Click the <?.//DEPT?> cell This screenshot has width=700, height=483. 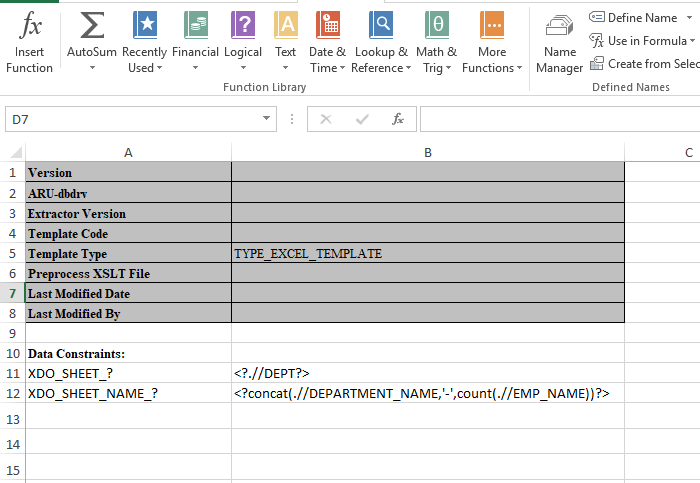point(428,373)
